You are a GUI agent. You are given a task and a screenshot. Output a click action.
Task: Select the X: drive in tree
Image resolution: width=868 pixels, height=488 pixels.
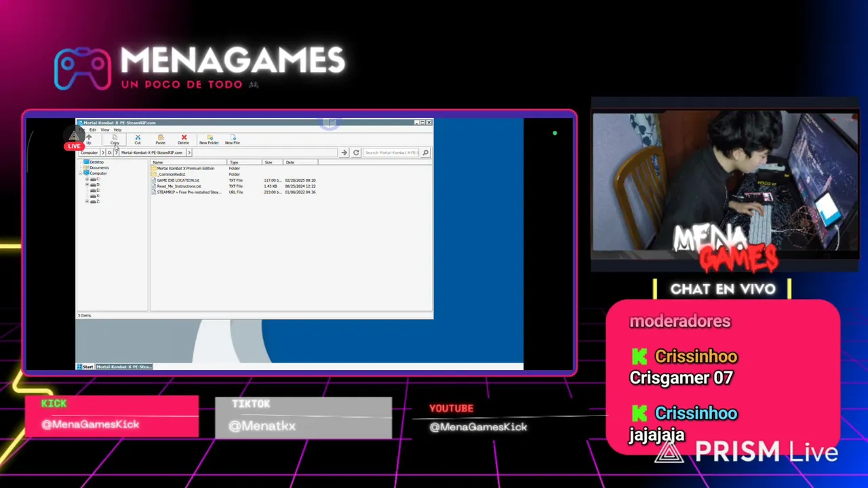tap(95, 196)
